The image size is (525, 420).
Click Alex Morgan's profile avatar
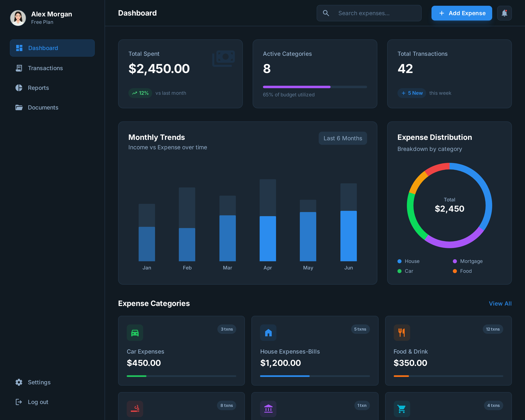[x=18, y=18]
